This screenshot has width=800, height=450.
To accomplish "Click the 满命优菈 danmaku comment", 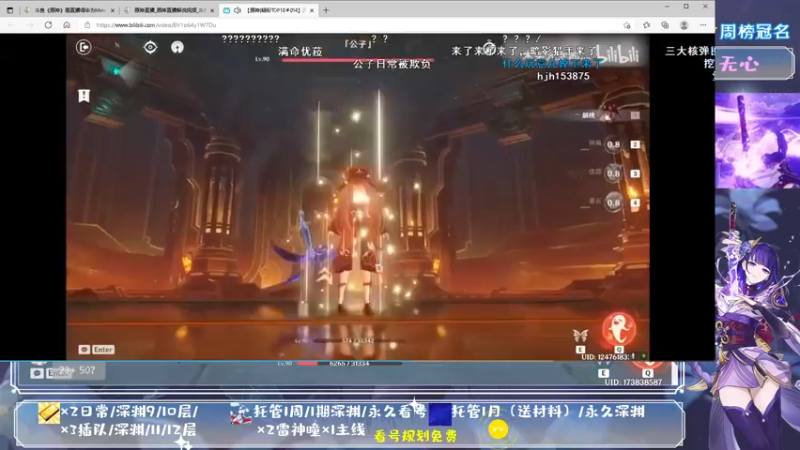I will click(x=300, y=52).
